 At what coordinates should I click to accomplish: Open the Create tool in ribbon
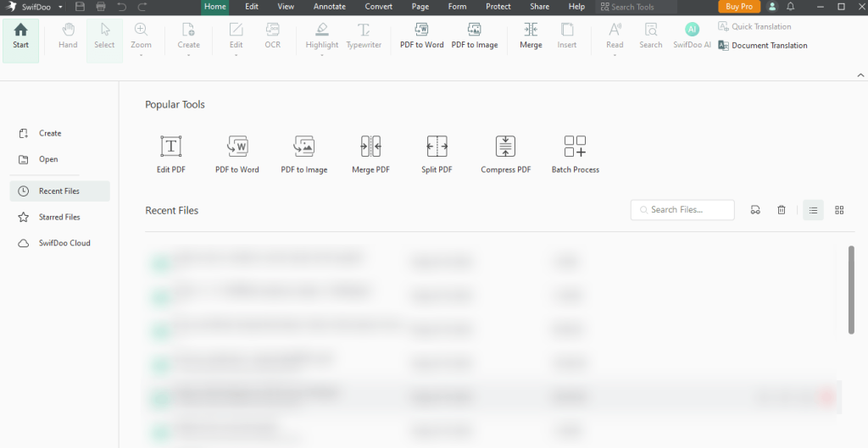(x=188, y=36)
